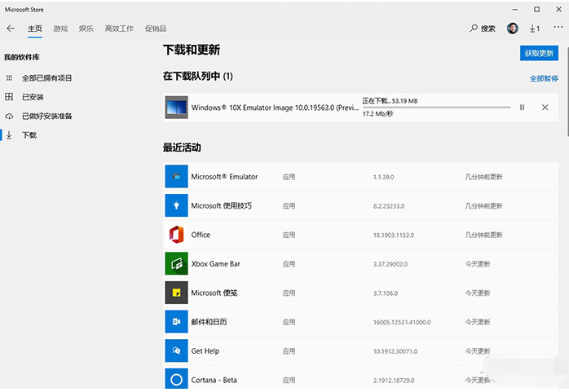
Task: Click the Get Help app icon
Action: tap(176, 350)
